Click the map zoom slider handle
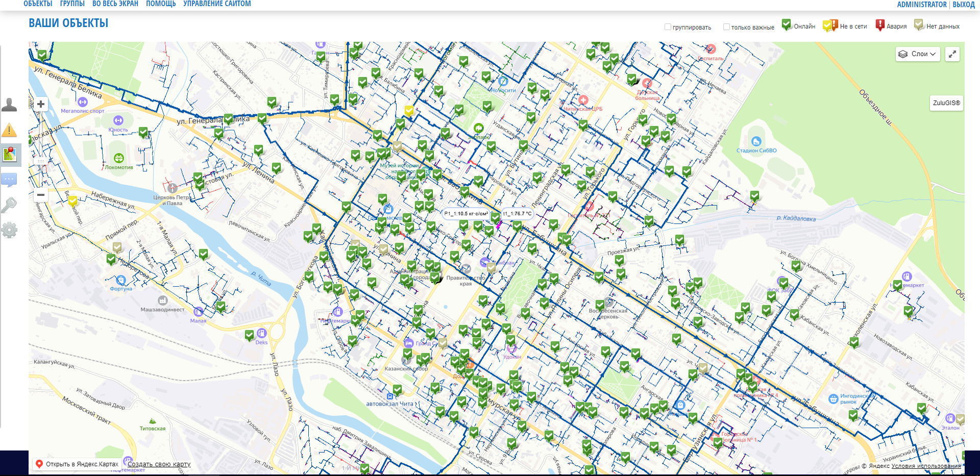Viewport: 980px width, 476px height. [x=41, y=161]
